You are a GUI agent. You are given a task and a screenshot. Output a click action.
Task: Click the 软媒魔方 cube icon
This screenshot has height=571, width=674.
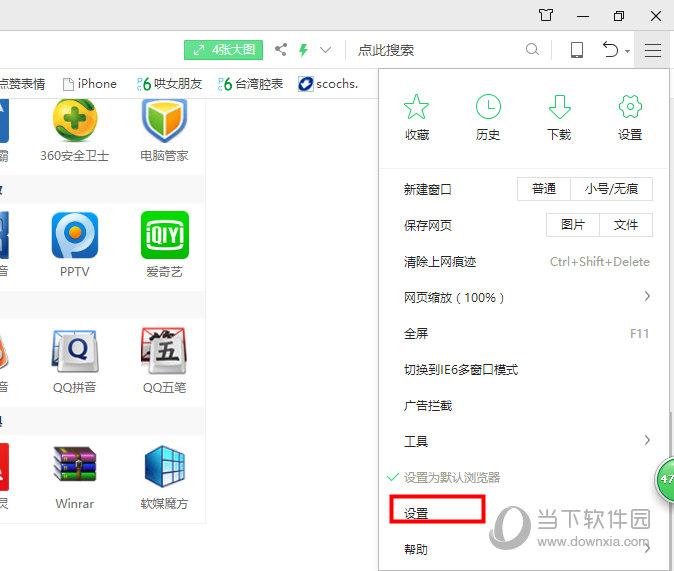tap(165, 466)
